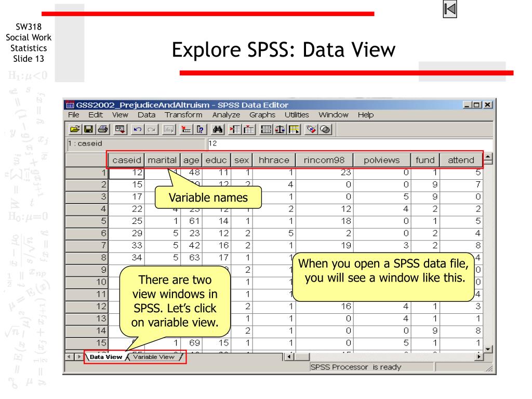532x399 pixels.
Task: Select the hhrace column header
Action: [274, 160]
